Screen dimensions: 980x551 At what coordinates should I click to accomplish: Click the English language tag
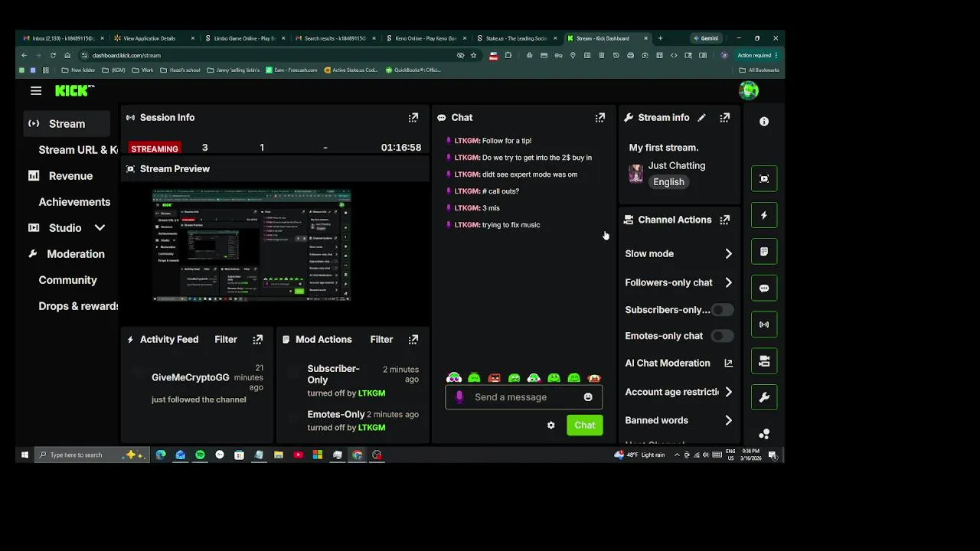(668, 182)
